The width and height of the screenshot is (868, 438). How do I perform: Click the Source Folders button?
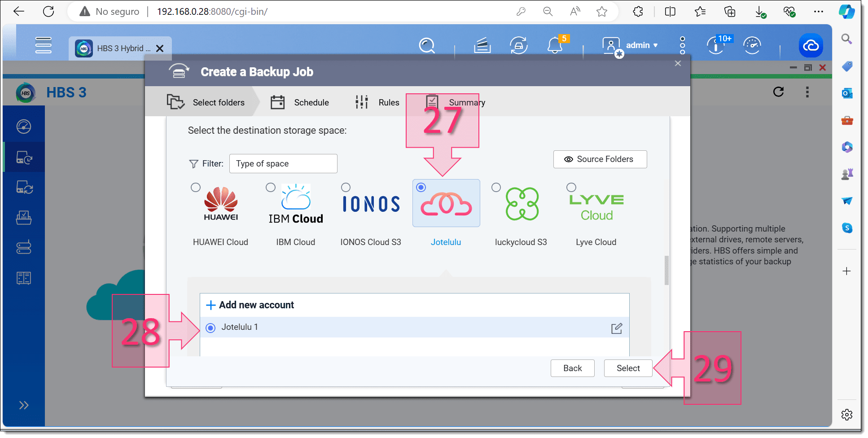pos(600,159)
